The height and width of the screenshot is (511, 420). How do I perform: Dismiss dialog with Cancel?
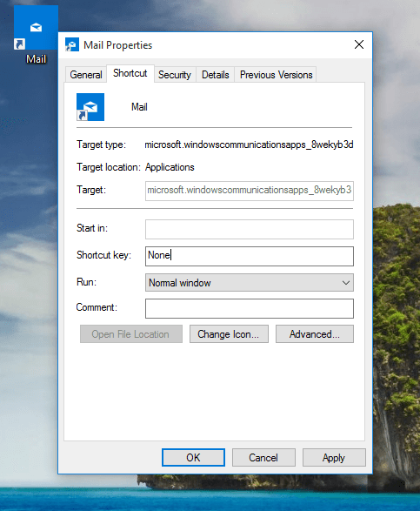[x=263, y=458]
